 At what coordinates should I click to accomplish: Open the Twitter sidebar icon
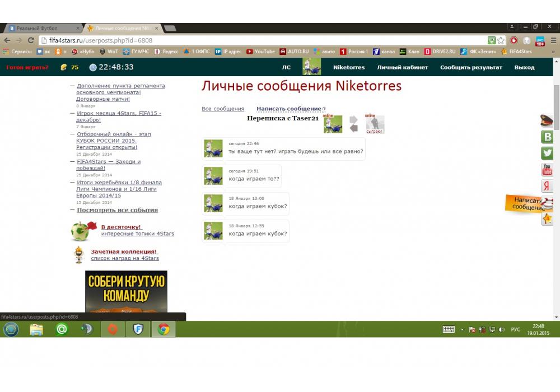click(547, 153)
